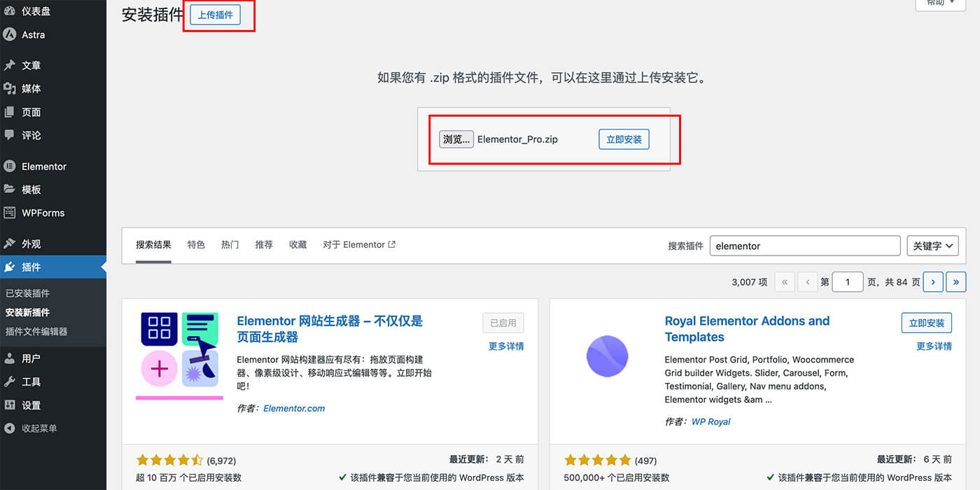Go to next results page arrow
The height and width of the screenshot is (490, 980).
click(x=933, y=282)
